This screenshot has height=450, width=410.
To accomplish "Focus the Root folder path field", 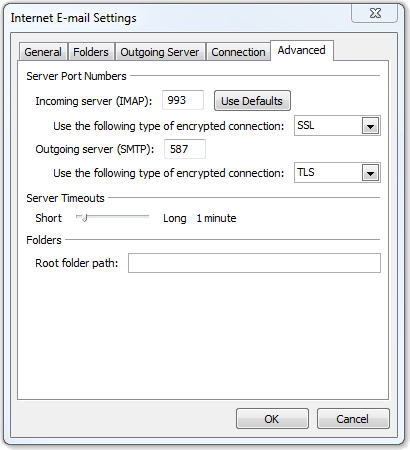I will click(254, 263).
